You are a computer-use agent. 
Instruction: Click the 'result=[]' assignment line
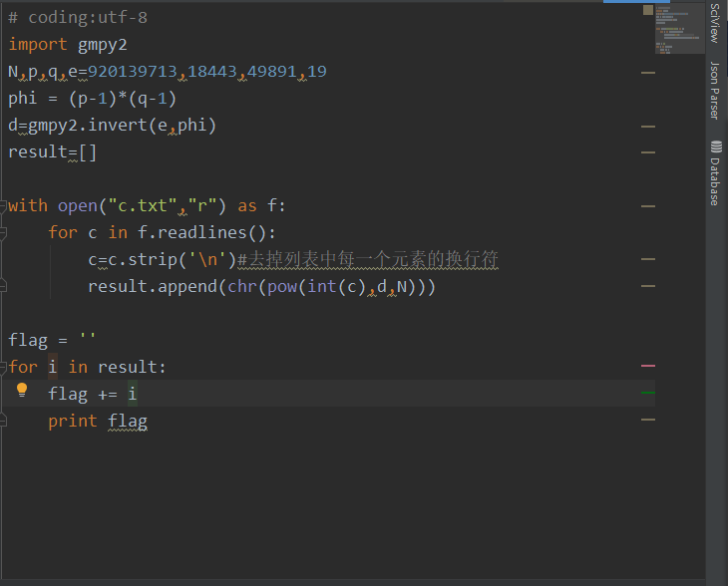(x=53, y=152)
